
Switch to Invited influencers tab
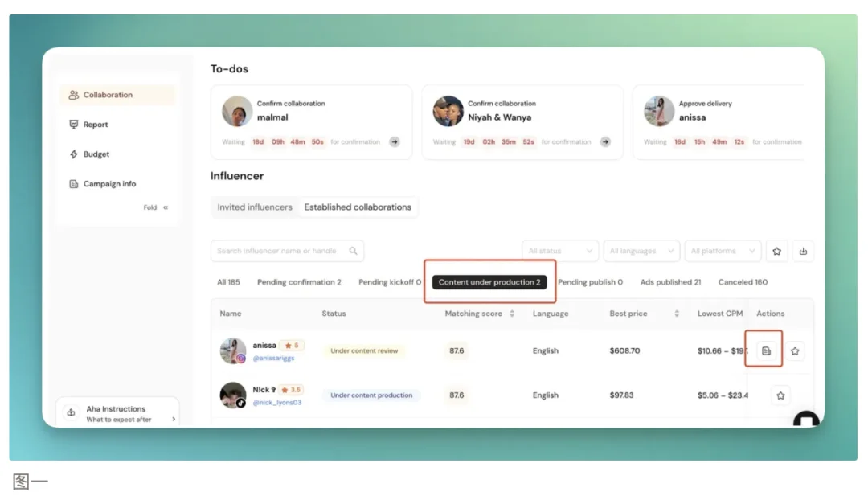(255, 207)
